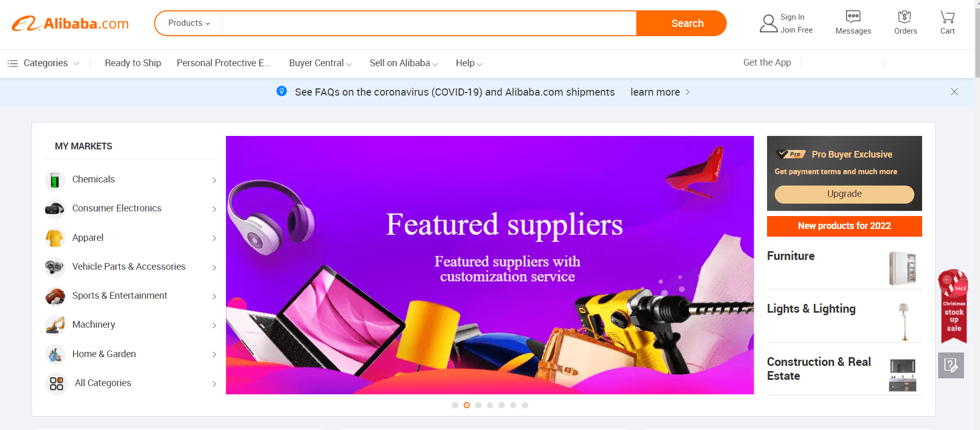This screenshot has width=980, height=430.
Task: Select the first carousel dot indicator
Action: point(455,405)
